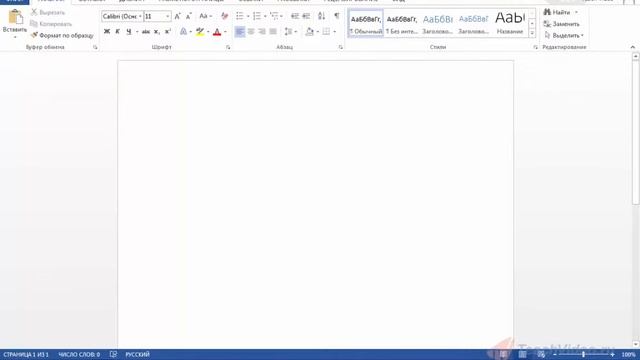Open highlight color dropdown arrow

click(208, 31)
